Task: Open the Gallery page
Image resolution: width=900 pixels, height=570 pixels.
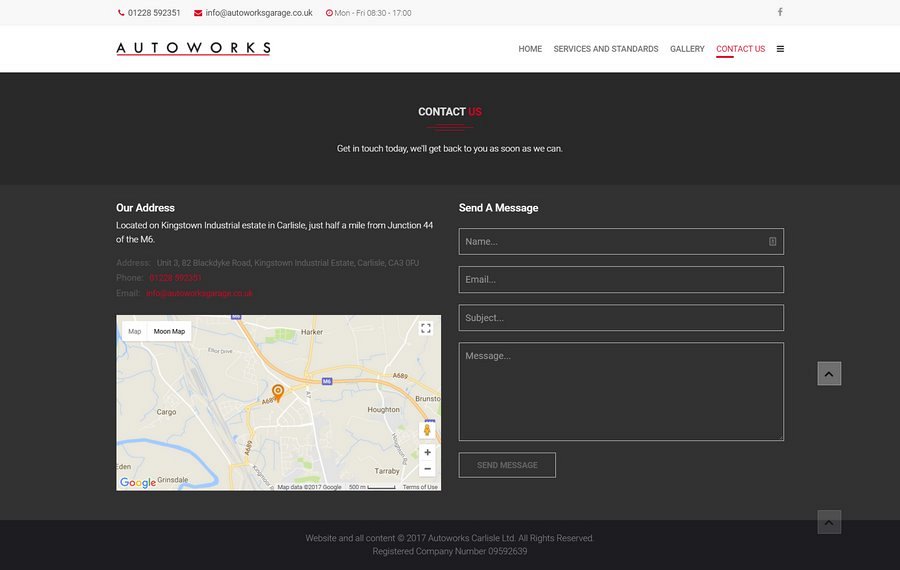Action: tap(687, 49)
